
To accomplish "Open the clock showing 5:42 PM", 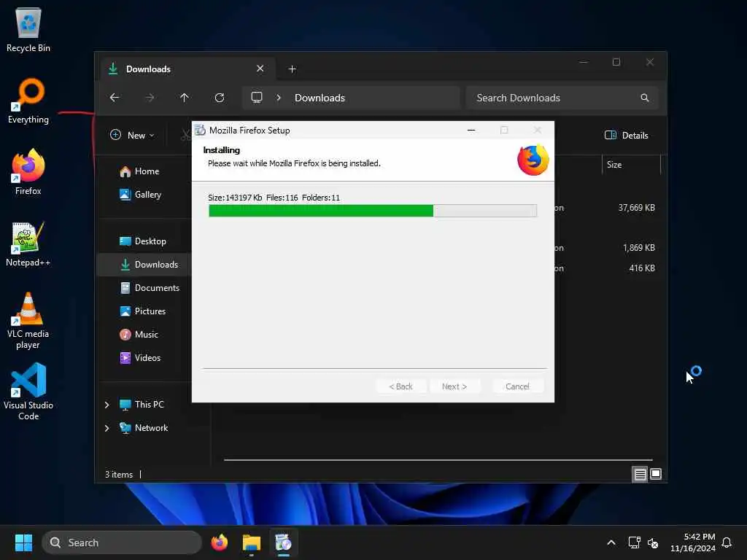I will (x=693, y=542).
